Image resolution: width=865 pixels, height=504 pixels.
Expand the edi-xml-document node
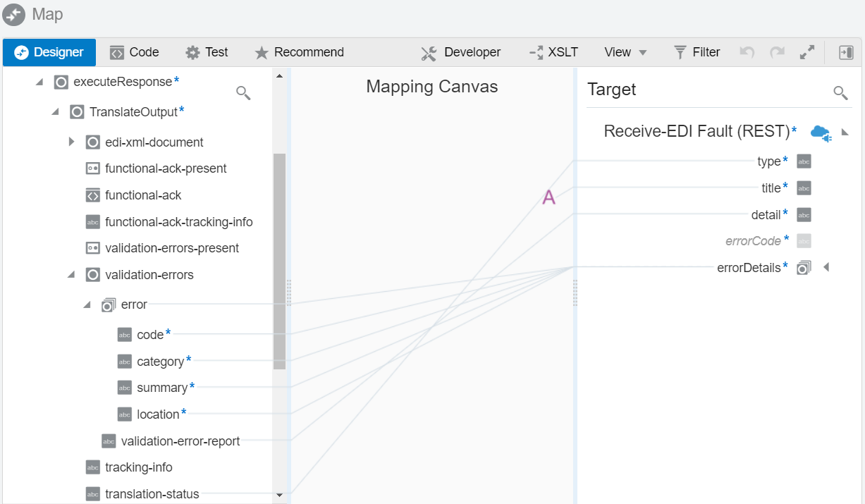pos(70,141)
